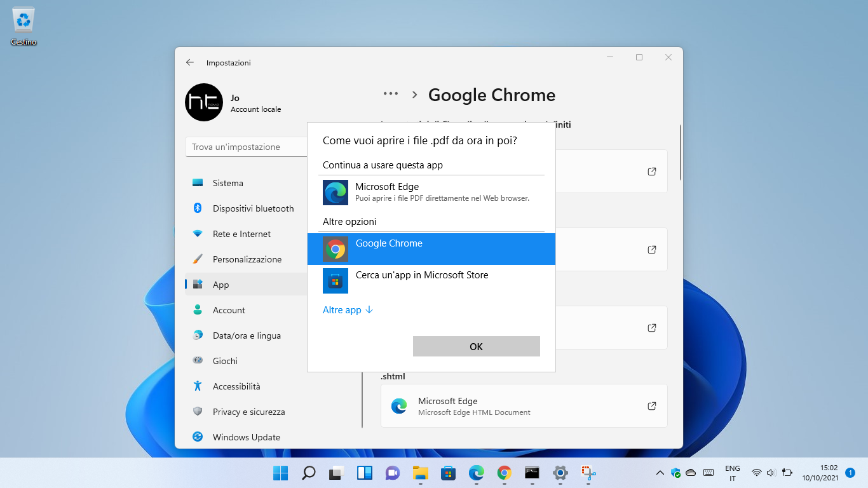This screenshot has width=868, height=488.
Task: Open the Widgets panel
Action: point(364,473)
